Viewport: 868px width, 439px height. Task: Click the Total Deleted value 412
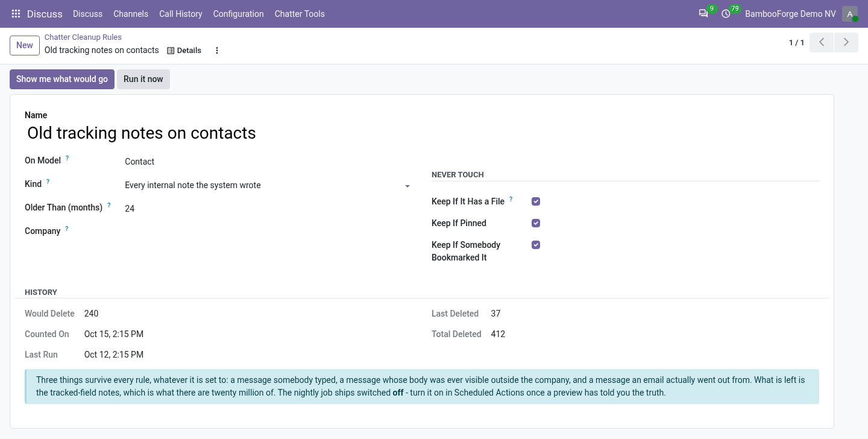point(498,334)
